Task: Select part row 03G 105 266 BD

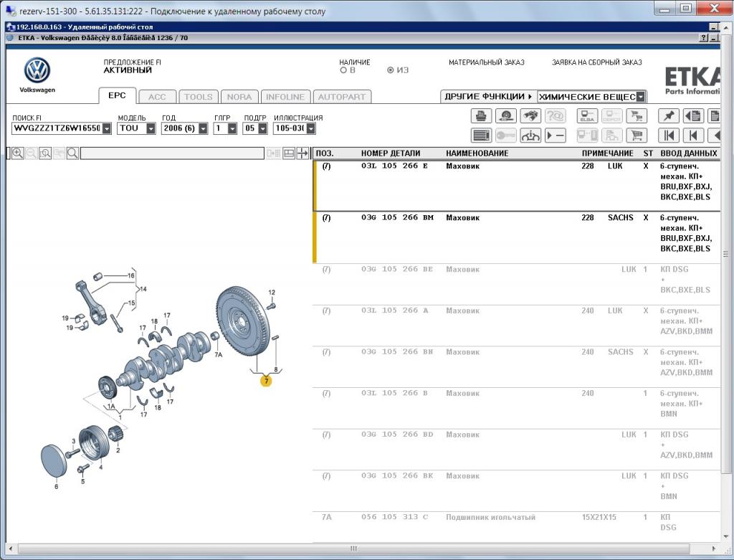Action: click(516, 449)
